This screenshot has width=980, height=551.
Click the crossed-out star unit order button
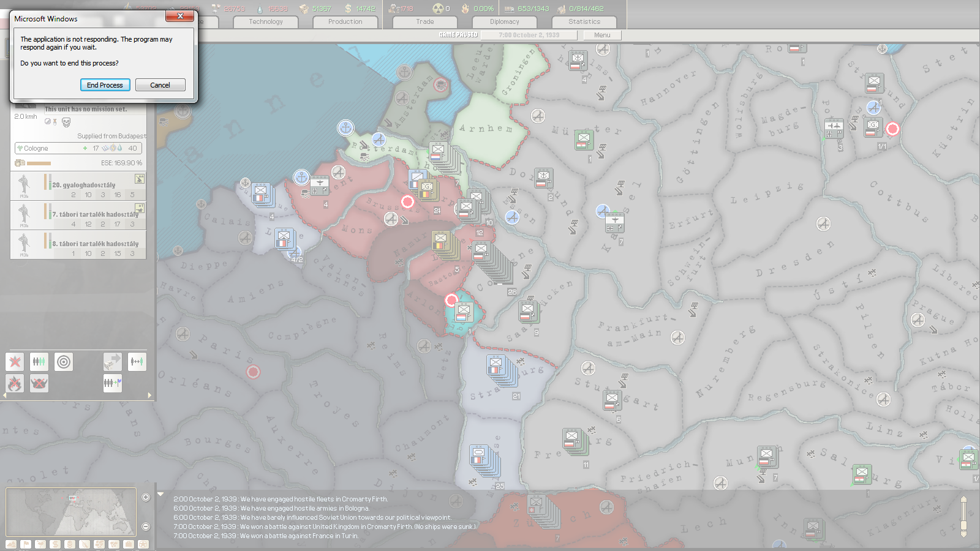point(15,362)
